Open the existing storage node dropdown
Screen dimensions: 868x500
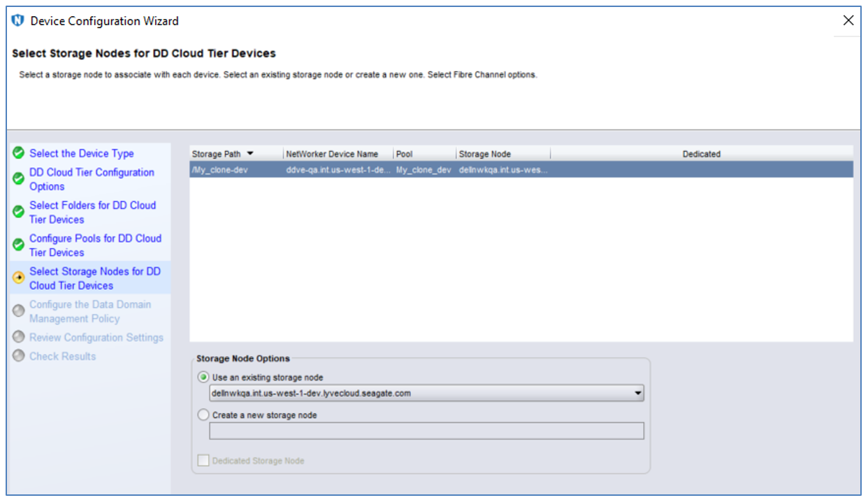tap(637, 394)
